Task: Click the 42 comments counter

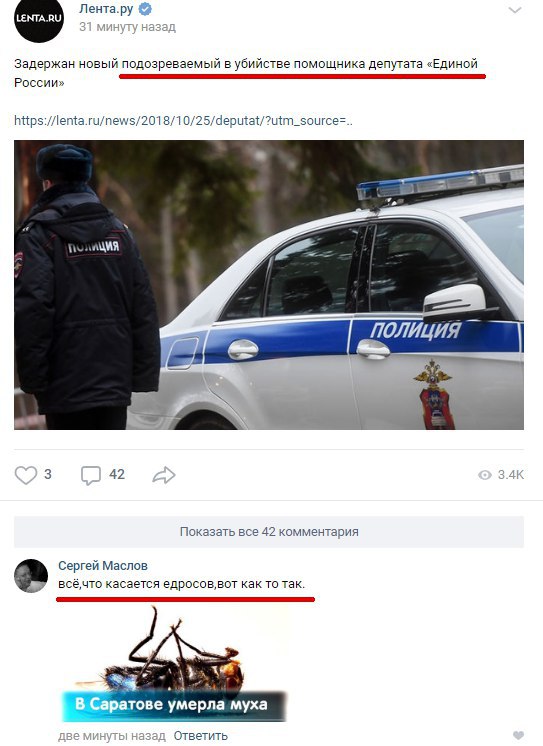Action: click(x=117, y=474)
